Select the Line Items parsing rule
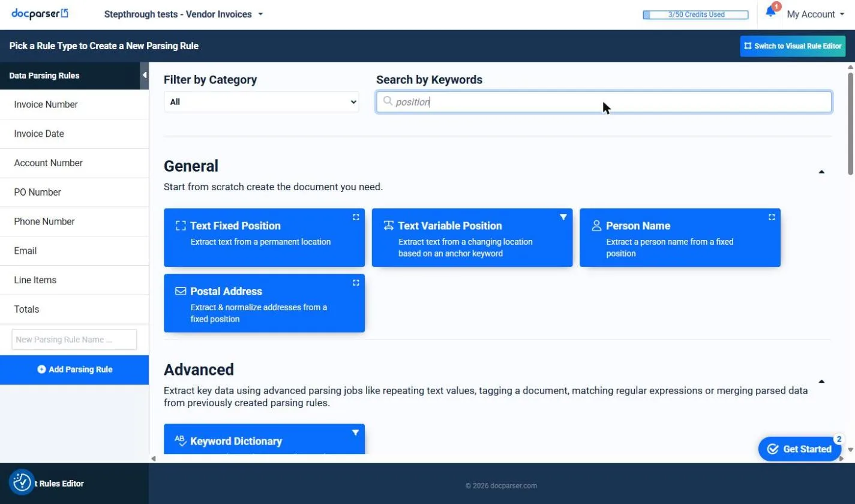 [74, 280]
